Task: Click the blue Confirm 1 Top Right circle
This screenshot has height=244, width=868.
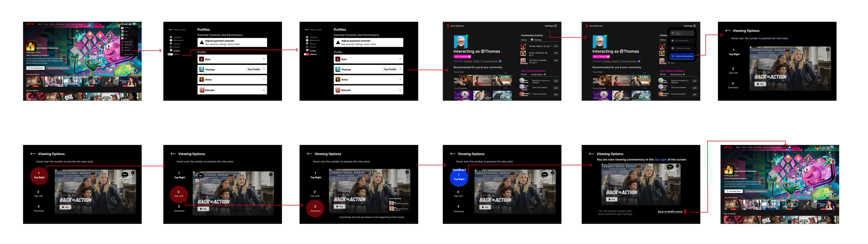Action: [x=459, y=177]
